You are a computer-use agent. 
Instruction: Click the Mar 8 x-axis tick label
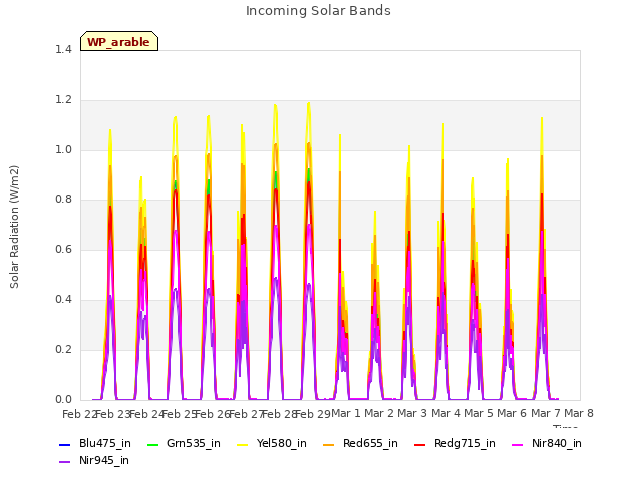coord(579,413)
